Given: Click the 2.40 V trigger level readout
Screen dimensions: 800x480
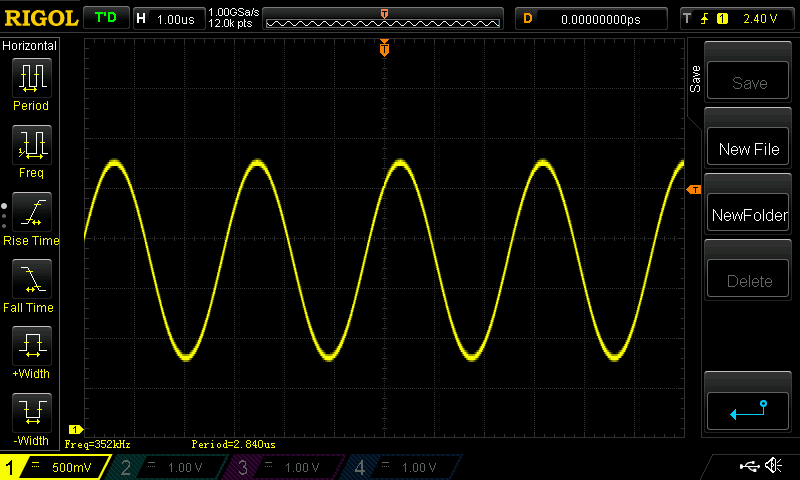Looking at the screenshot, I should click(x=760, y=19).
